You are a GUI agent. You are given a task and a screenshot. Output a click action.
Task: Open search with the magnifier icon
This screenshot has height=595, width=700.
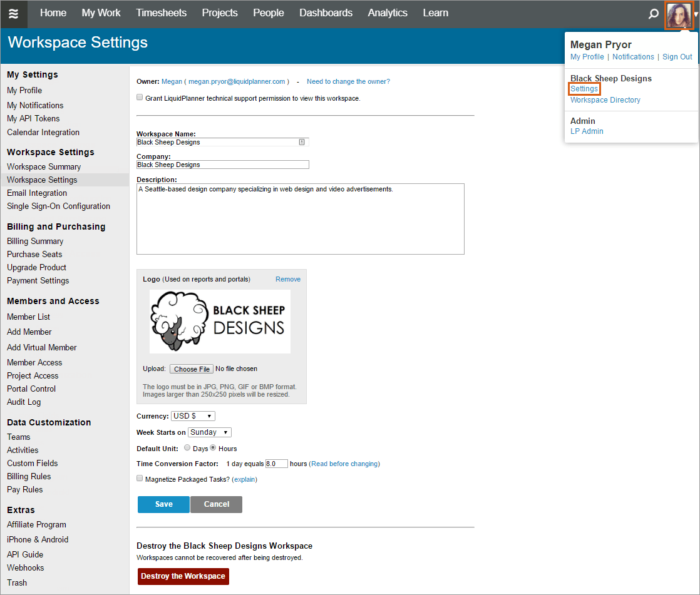click(653, 14)
